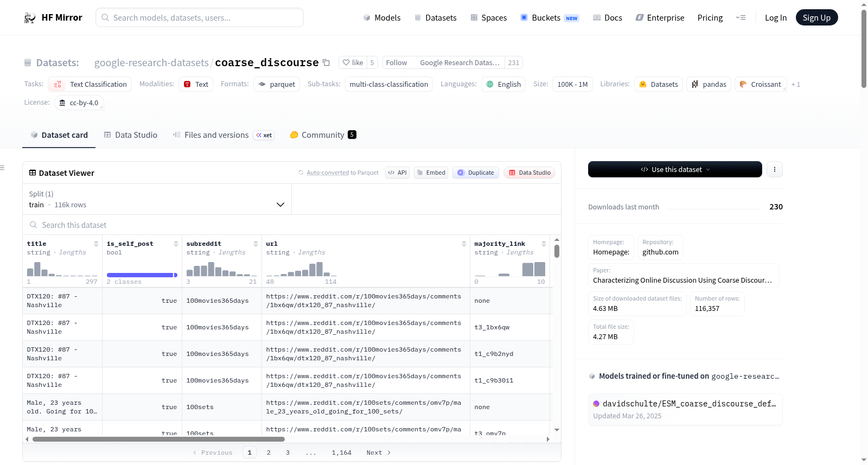This screenshot has height=465, width=868.
Task: Open the Files and versions tab
Action: [x=224, y=135]
